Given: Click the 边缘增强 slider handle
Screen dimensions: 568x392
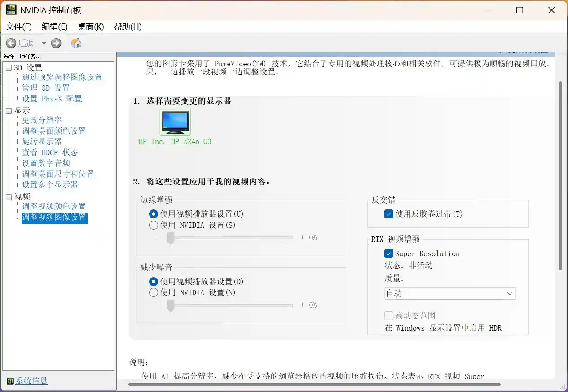Looking at the screenshot, I should pyautogui.click(x=170, y=237).
